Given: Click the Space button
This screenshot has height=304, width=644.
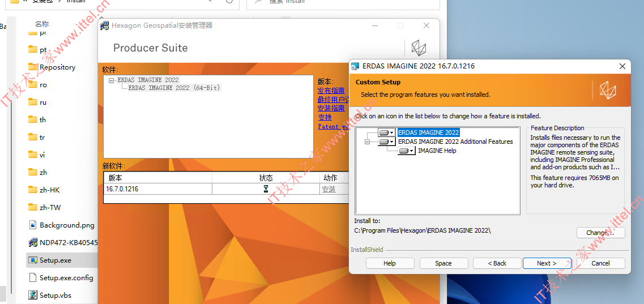Looking at the screenshot, I should [x=443, y=263].
